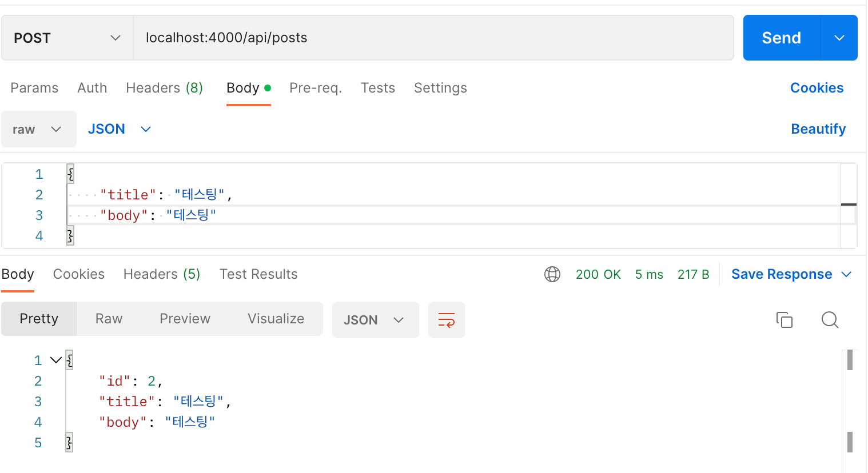The height and width of the screenshot is (473, 868).
Task: Open the POST method dropdown
Action: 67,38
